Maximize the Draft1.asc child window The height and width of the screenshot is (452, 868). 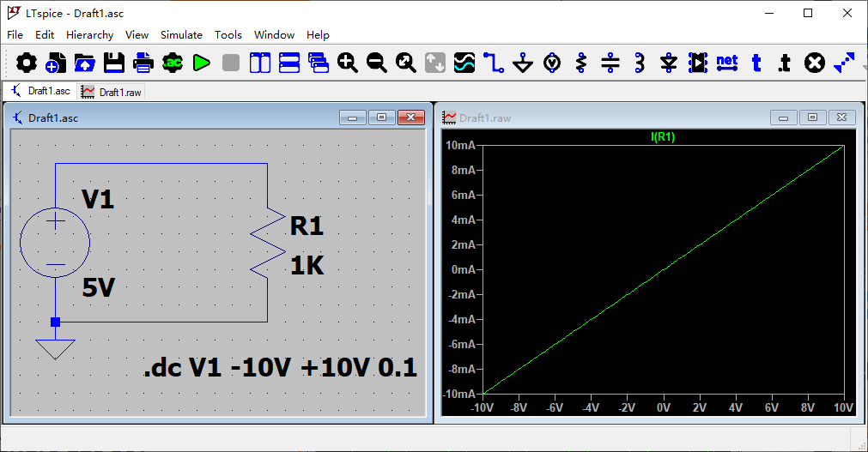(381, 118)
